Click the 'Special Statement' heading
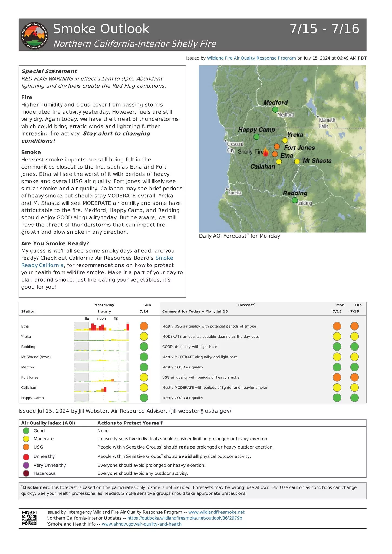Viewport: 392px width, 554px height. point(49,71)
